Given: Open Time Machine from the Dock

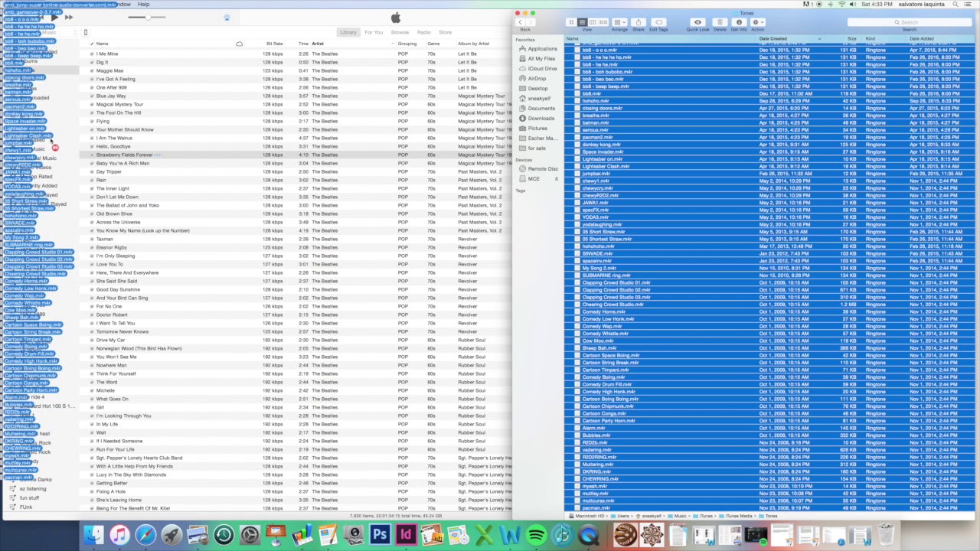Looking at the screenshot, I should click(224, 534).
